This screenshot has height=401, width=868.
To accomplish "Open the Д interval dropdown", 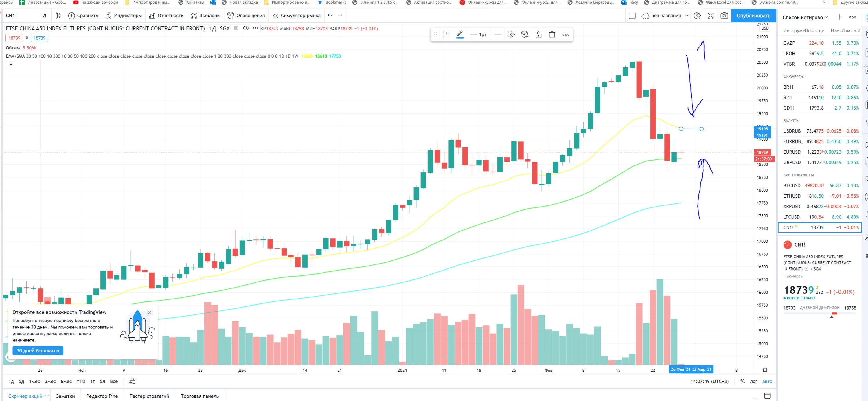I will (x=45, y=16).
